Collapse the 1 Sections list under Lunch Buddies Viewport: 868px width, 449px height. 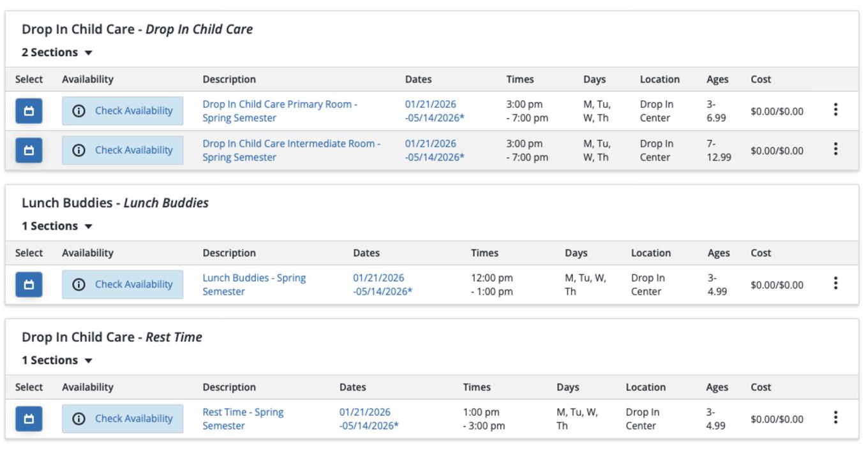pos(57,226)
